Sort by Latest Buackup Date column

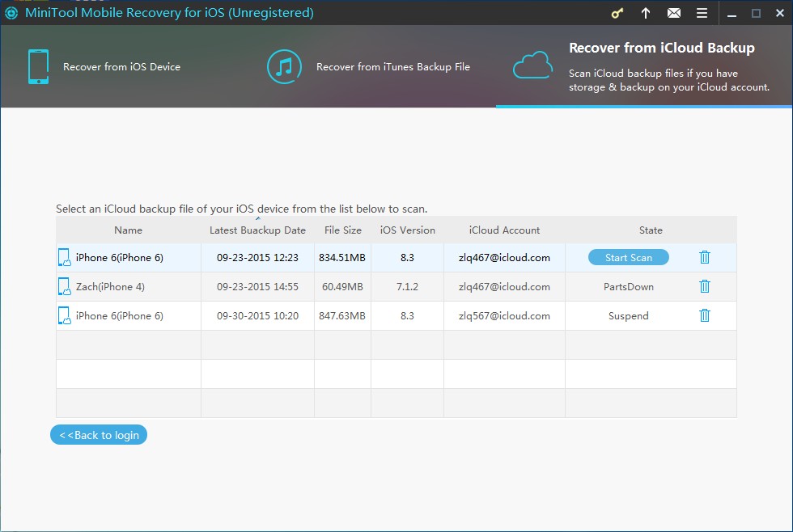coord(257,230)
